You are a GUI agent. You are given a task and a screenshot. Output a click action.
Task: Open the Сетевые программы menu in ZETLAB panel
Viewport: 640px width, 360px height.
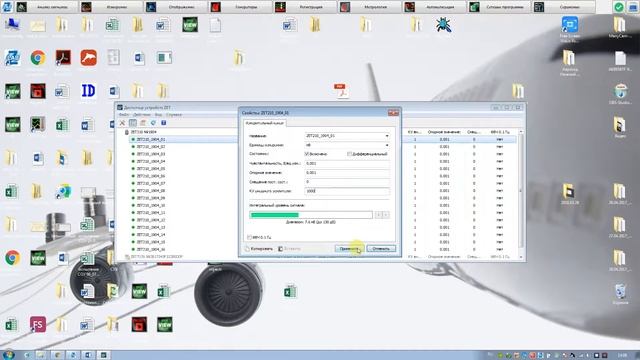point(499,7)
